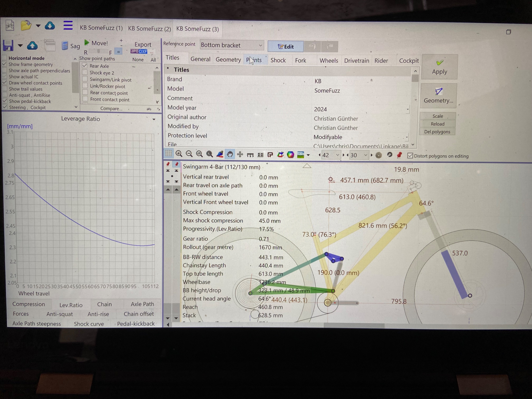Adjust the R to F balance slider
Viewport: 532px width, 399px height.
(99, 51)
